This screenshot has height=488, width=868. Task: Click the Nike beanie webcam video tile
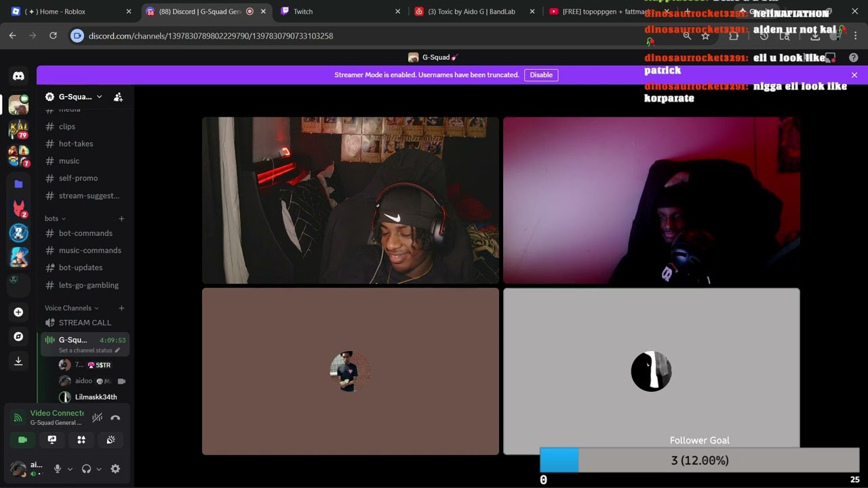point(351,200)
